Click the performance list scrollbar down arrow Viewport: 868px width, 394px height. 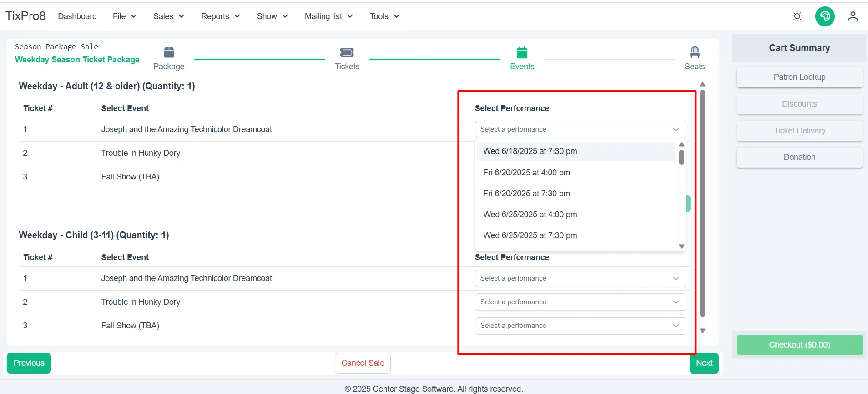coord(681,246)
